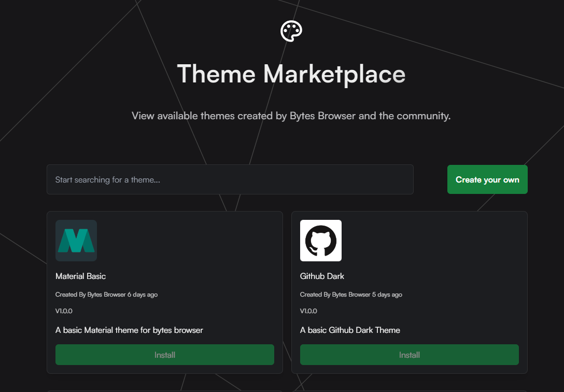Click the Theme Marketplace heading
The width and height of the screenshot is (564, 392).
click(291, 74)
